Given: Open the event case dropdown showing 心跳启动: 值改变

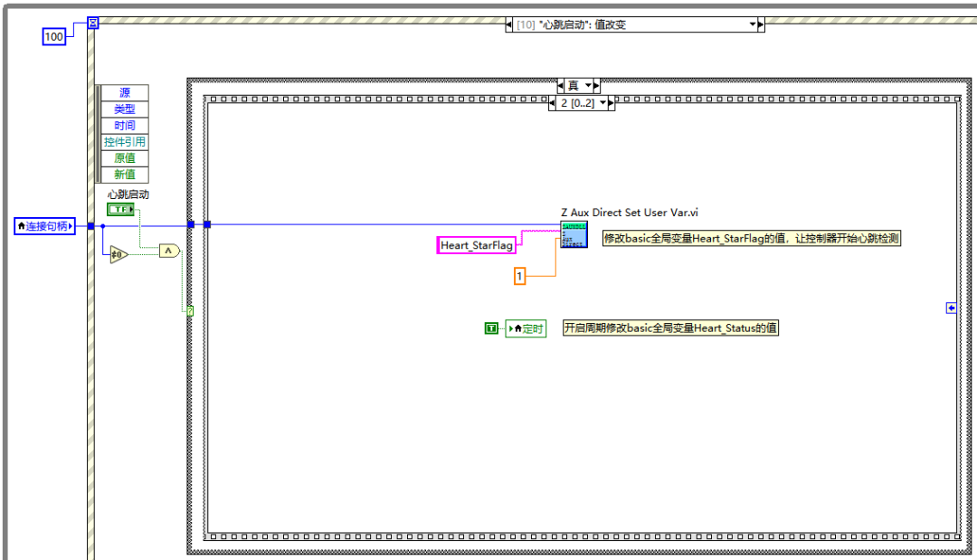Looking at the screenshot, I should point(754,25).
